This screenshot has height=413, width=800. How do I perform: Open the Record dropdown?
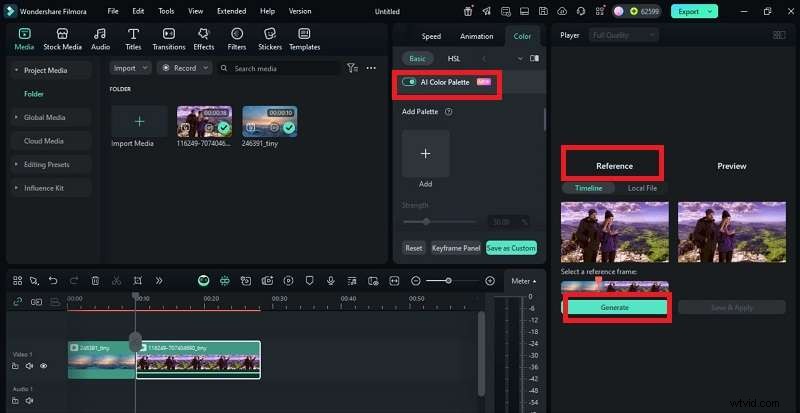184,68
